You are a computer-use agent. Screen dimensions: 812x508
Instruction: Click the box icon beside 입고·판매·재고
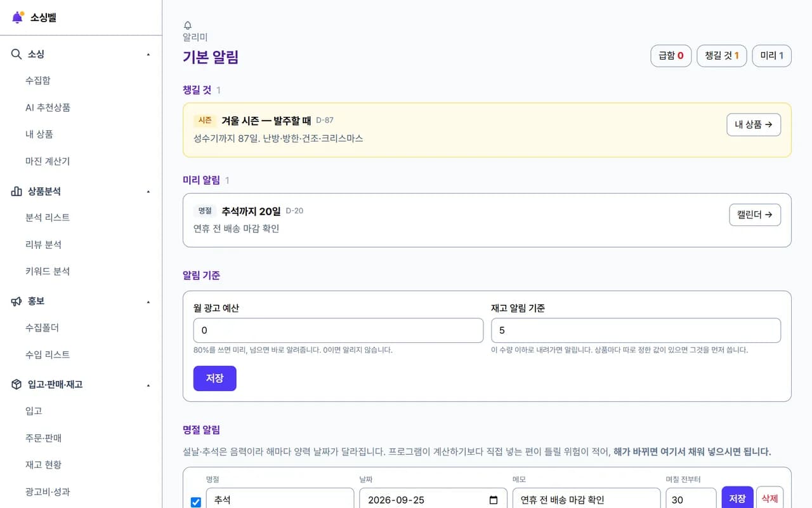pos(16,384)
